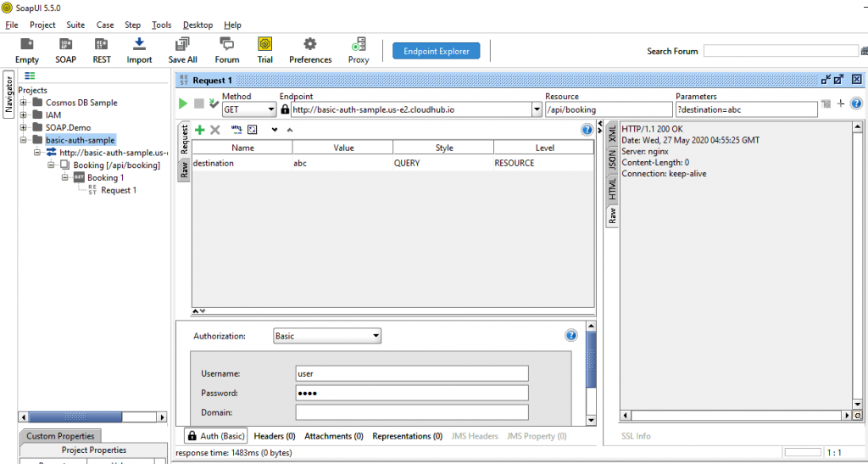Click the blue help icon beside Parameters field
868x464 pixels.
(856, 103)
